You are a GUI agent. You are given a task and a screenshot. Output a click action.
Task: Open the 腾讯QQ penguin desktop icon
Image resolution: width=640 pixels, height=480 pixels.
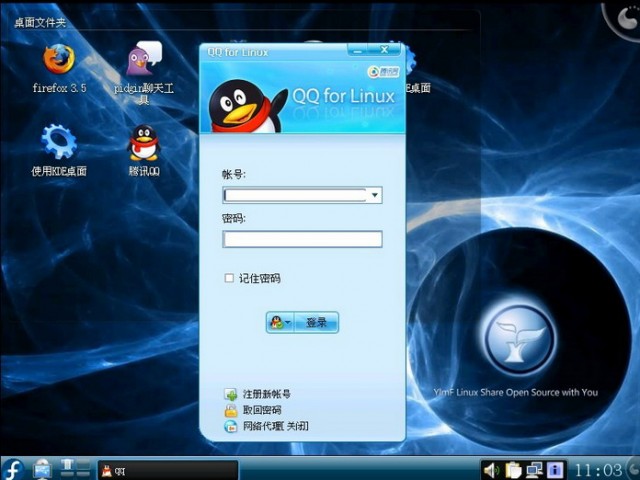tap(144, 143)
